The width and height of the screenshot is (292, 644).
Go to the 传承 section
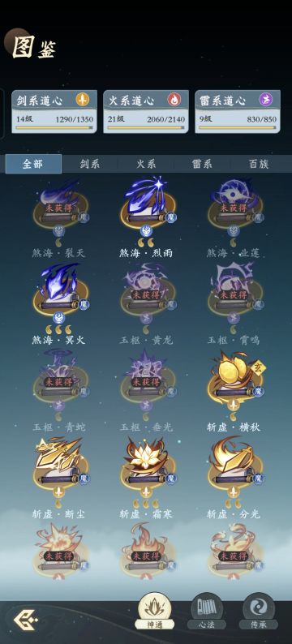[x=258, y=611]
